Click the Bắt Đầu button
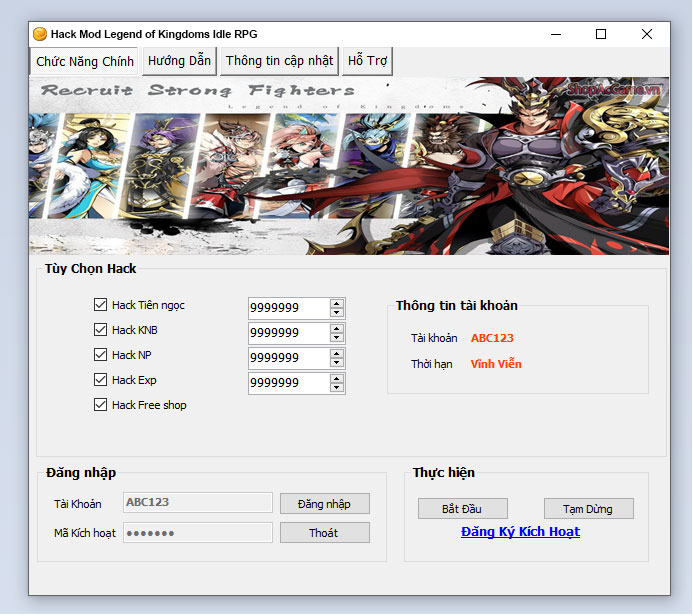693x616 pixels. click(462, 509)
